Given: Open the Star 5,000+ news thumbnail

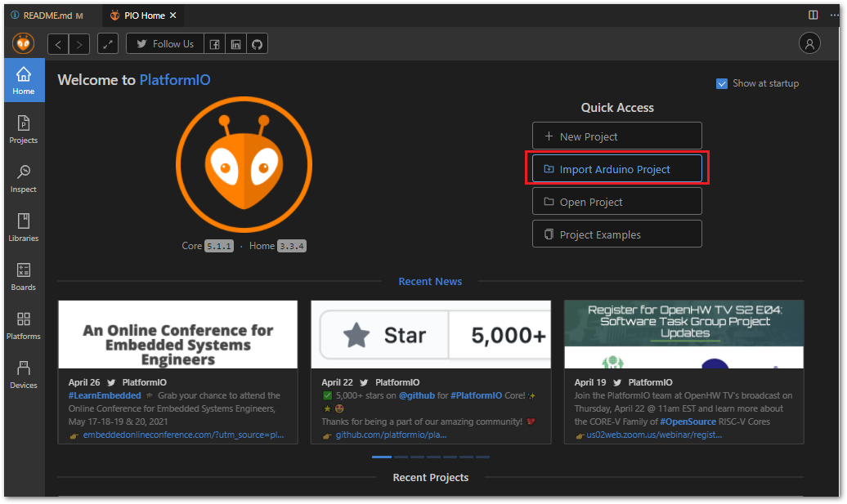Looking at the screenshot, I should click(431, 335).
